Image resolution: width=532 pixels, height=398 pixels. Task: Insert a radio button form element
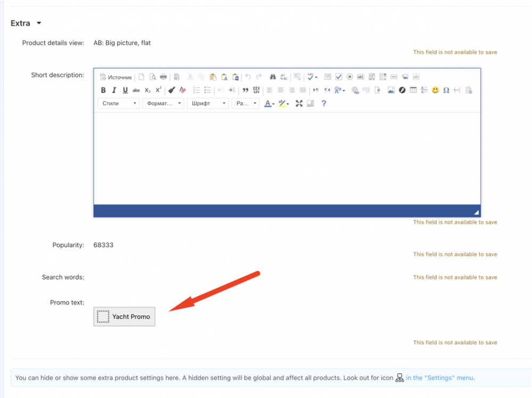click(x=350, y=77)
